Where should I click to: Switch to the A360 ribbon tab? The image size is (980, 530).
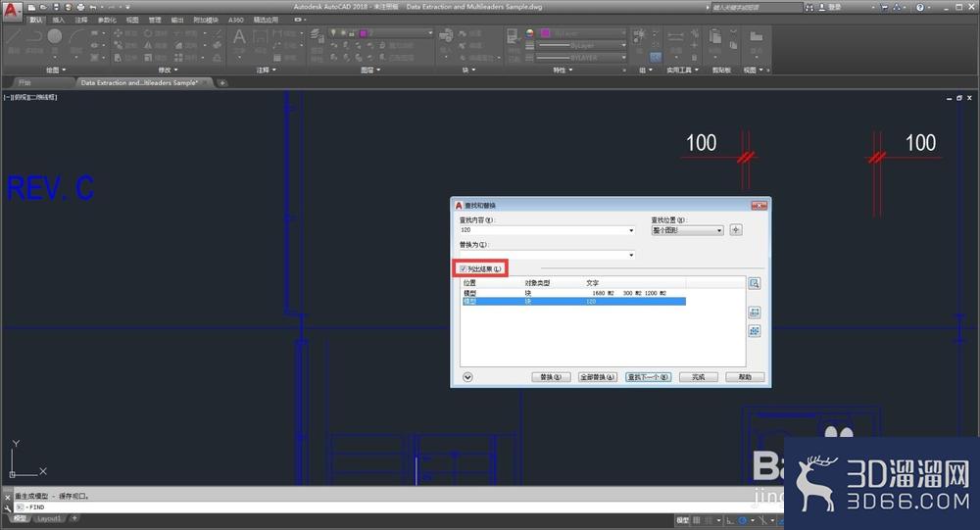(x=236, y=20)
